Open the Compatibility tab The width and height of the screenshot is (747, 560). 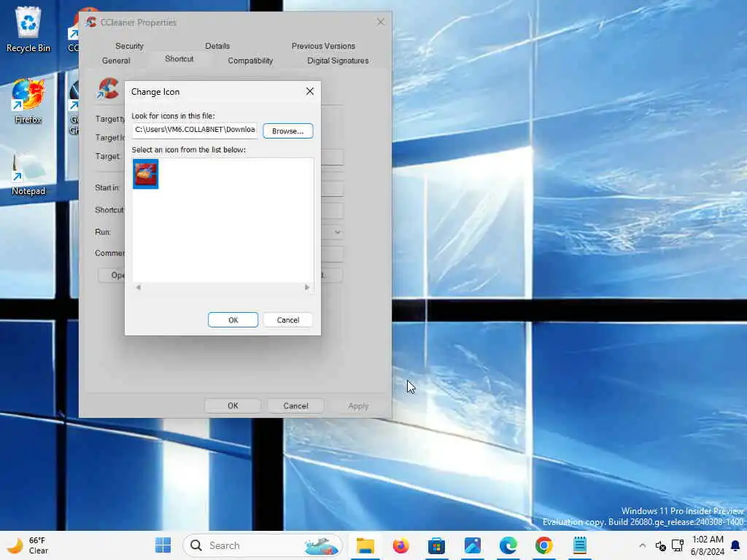pos(250,61)
